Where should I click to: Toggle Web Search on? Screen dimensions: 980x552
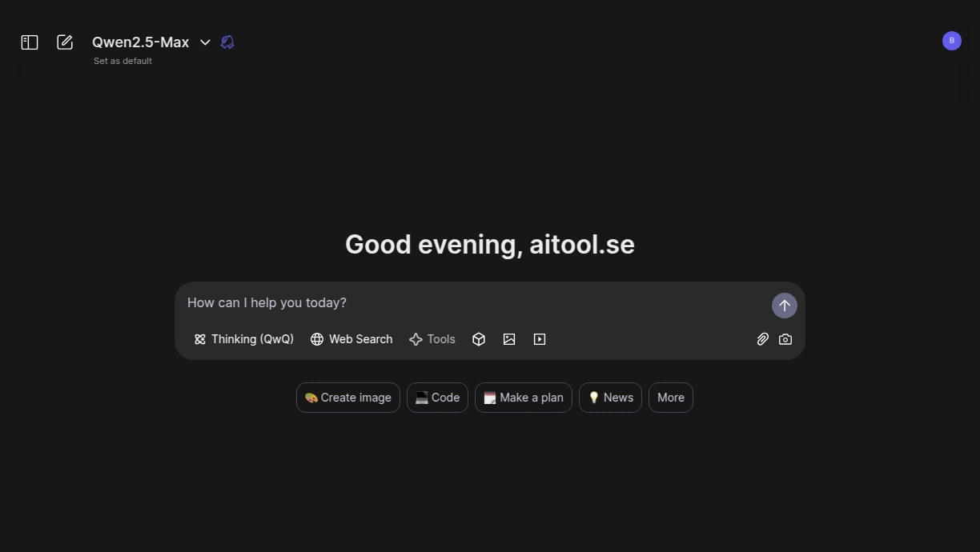[351, 339]
